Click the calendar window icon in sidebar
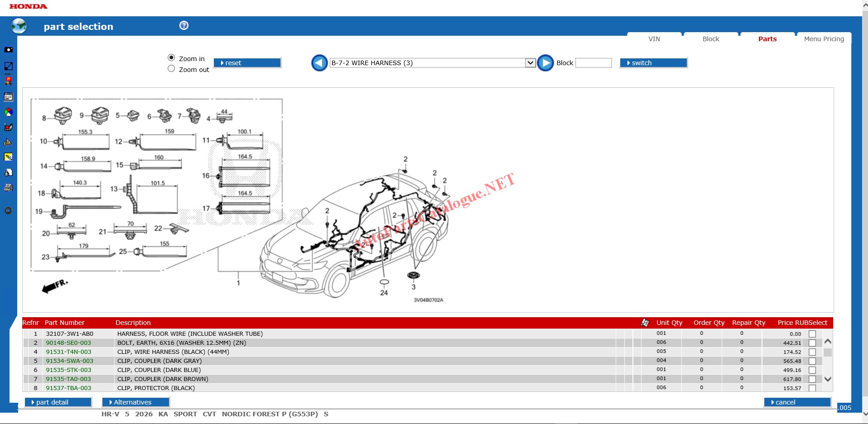This screenshot has height=424, width=868. [8, 97]
